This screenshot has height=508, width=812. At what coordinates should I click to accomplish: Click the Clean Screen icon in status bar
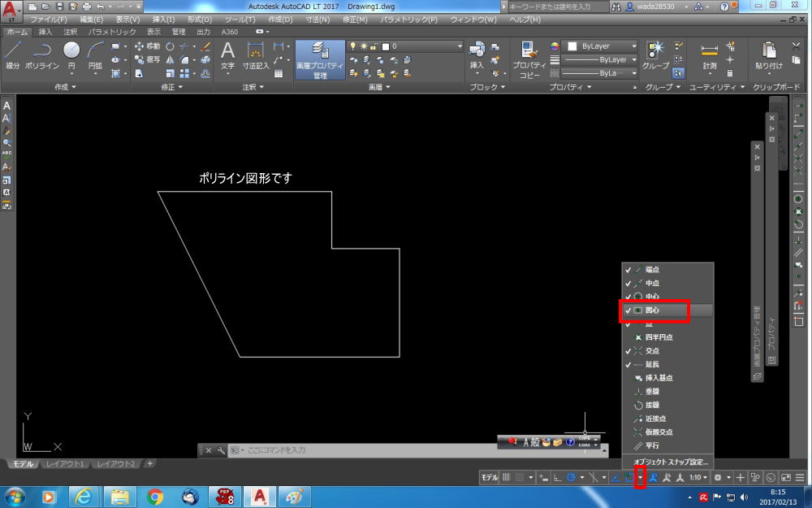click(x=785, y=477)
